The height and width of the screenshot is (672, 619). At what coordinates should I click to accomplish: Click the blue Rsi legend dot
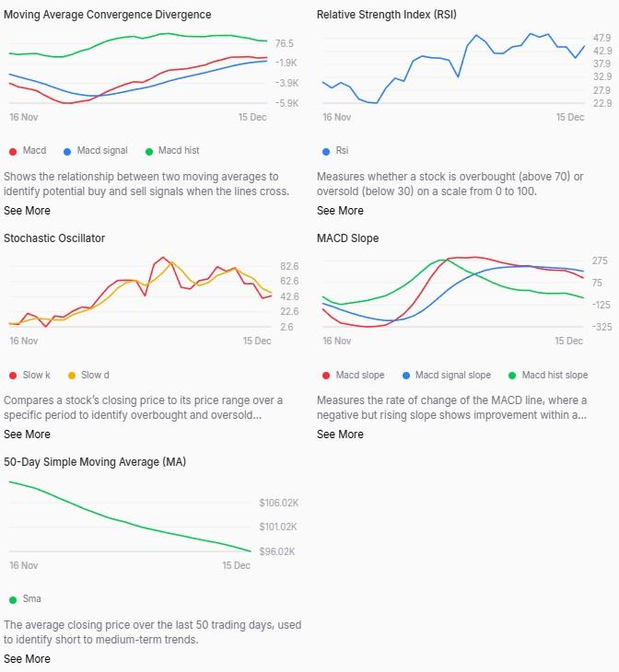click(326, 151)
